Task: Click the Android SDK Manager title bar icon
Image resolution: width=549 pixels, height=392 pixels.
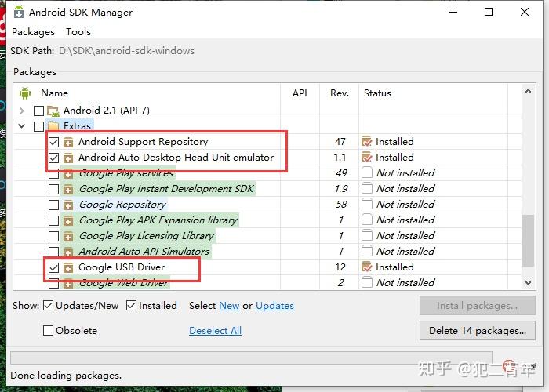Action: pyautogui.click(x=18, y=12)
